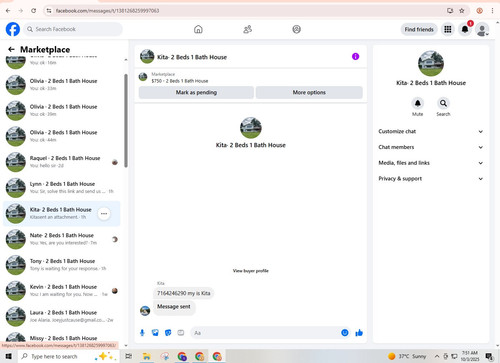Open Windows Start menu

point(9,356)
